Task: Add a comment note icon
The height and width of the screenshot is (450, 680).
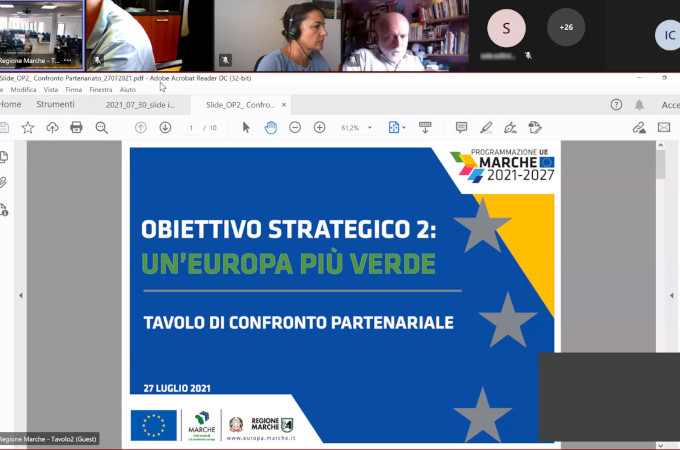Action: 461,127
